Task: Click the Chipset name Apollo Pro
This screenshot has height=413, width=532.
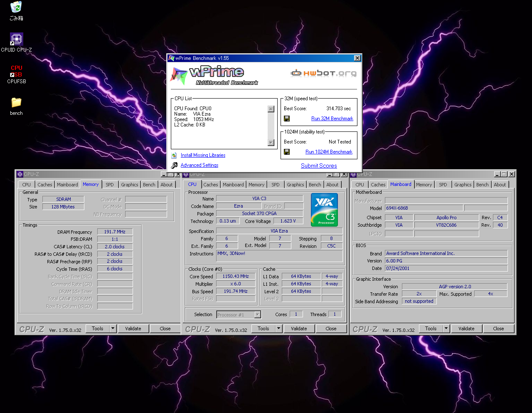Action: pyautogui.click(x=446, y=218)
